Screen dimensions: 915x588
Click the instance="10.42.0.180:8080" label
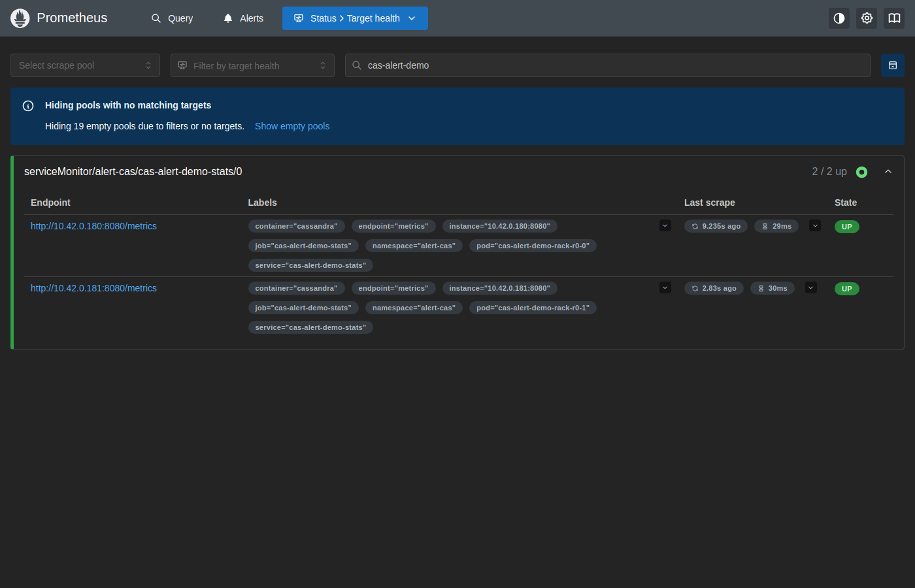500,226
